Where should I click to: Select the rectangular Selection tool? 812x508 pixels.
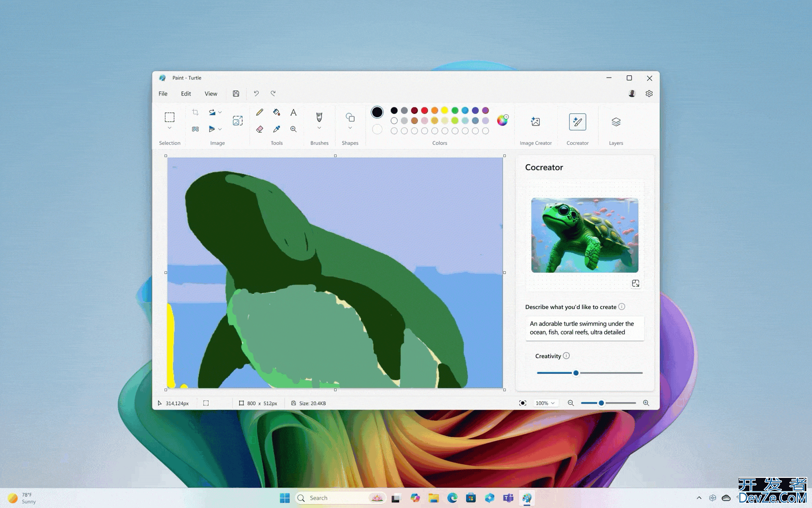click(x=170, y=117)
